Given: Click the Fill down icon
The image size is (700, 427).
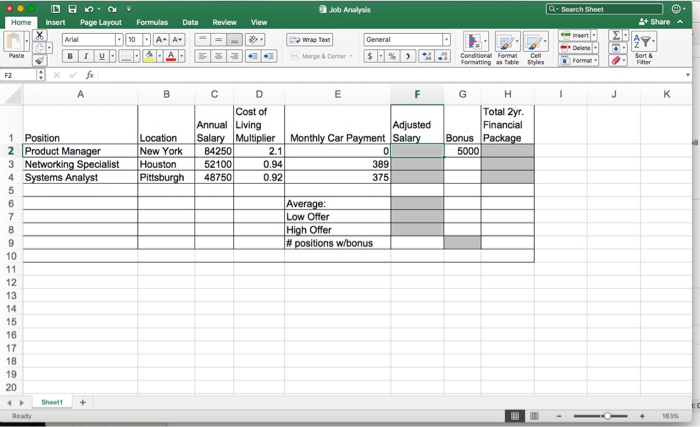Looking at the screenshot, I should tap(616, 48).
